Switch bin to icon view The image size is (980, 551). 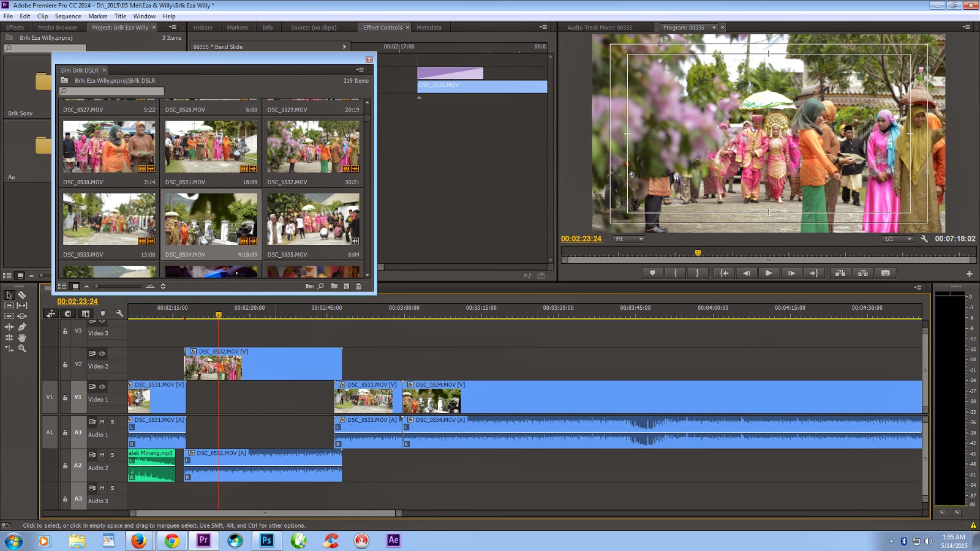coord(75,286)
